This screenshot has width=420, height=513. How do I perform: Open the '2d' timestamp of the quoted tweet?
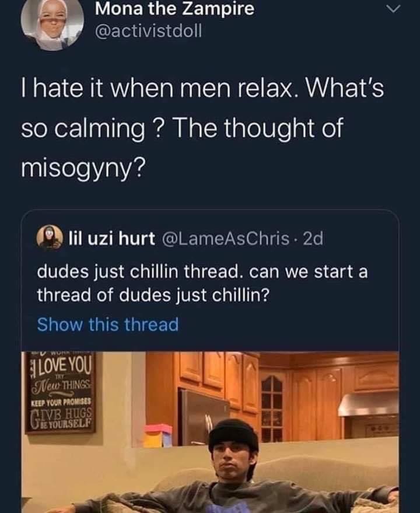coord(313,239)
